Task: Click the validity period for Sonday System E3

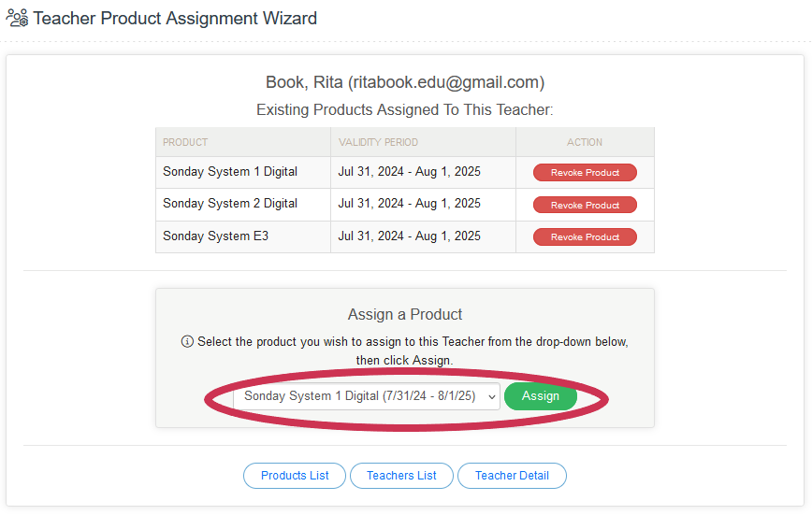Action: coord(409,236)
